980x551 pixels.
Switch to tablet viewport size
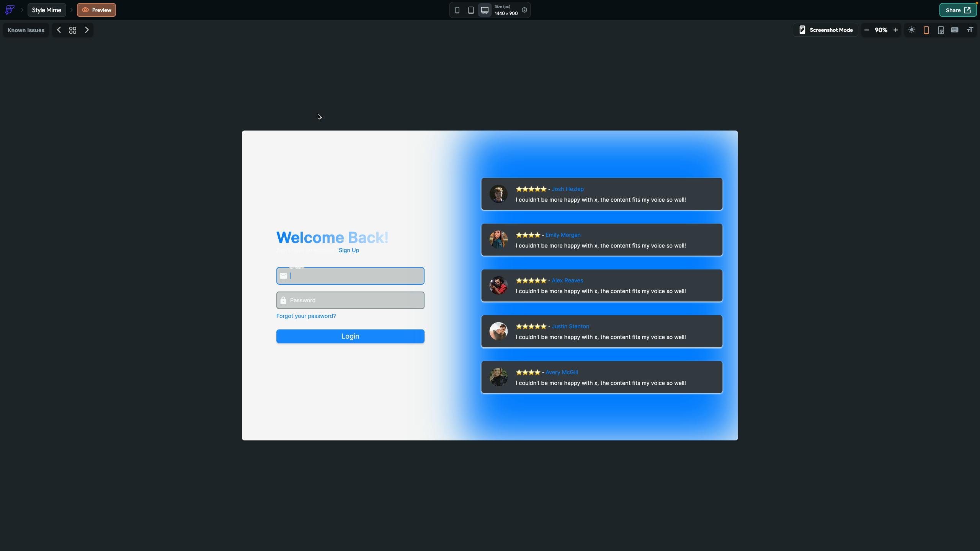(471, 10)
